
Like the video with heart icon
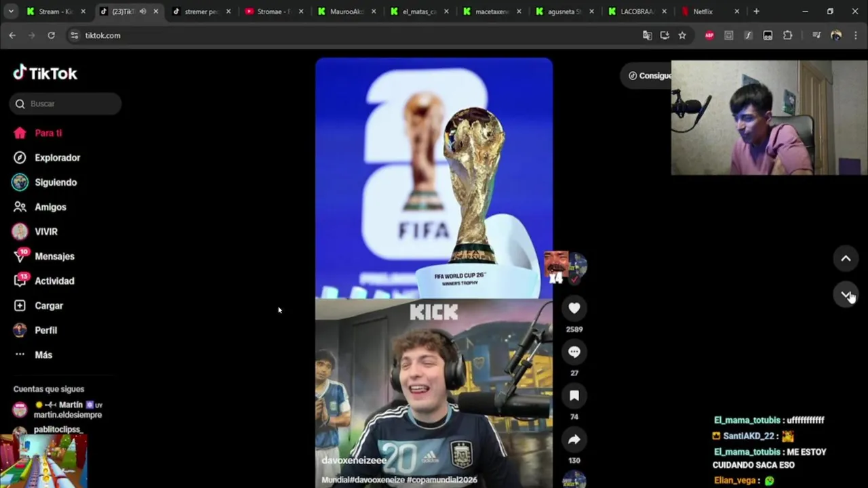(574, 308)
